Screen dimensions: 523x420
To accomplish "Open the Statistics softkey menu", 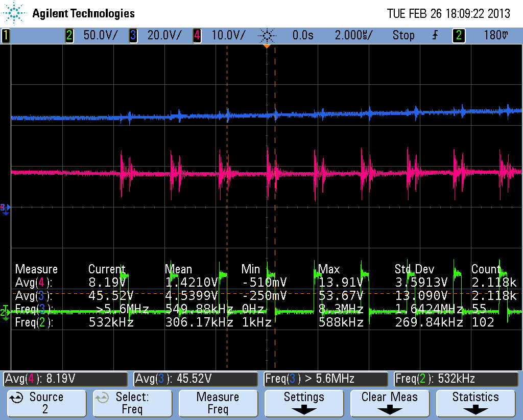I will pos(476,403).
